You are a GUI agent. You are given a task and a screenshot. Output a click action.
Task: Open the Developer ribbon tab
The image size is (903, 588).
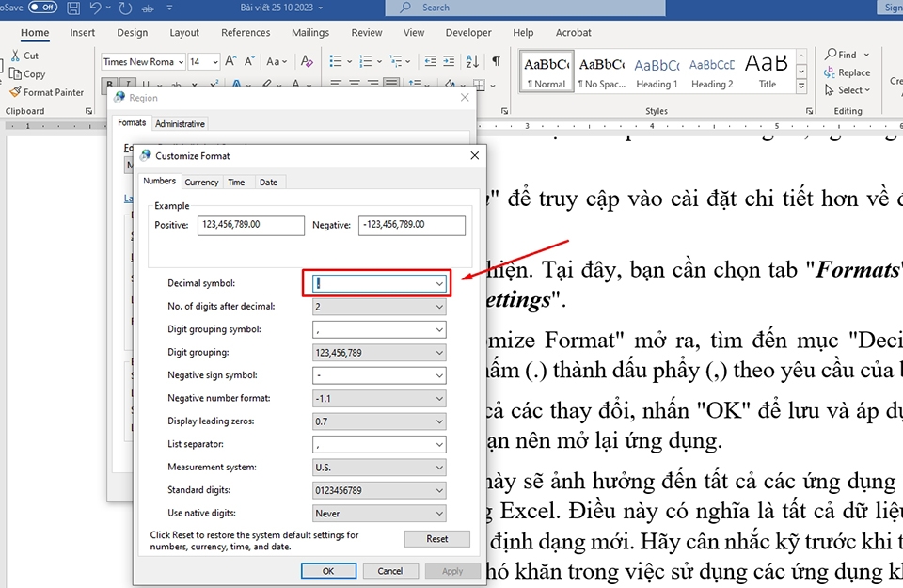[468, 33]
